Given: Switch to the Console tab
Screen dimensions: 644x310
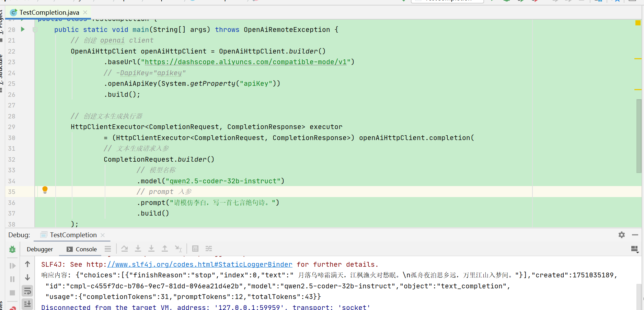Looking at the screenshot, I should coord(82,249).
